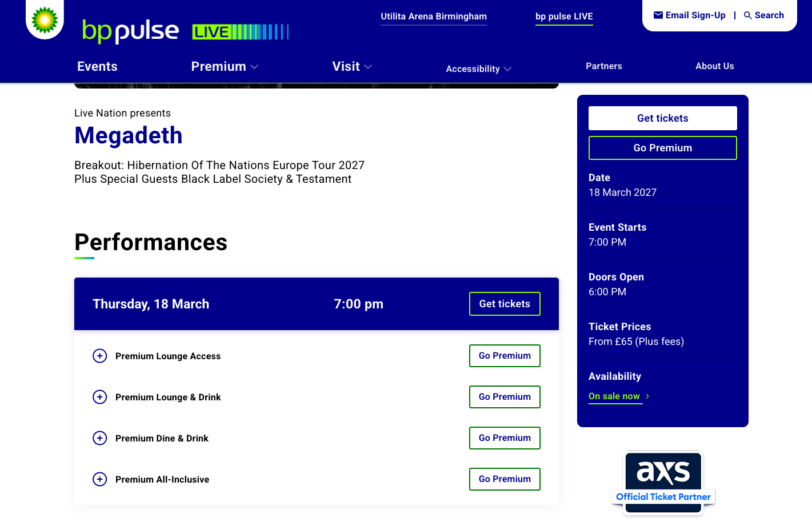Click the Search magnifier icon
The width and height of the screenshot is (812, 526).
point(747,15)
